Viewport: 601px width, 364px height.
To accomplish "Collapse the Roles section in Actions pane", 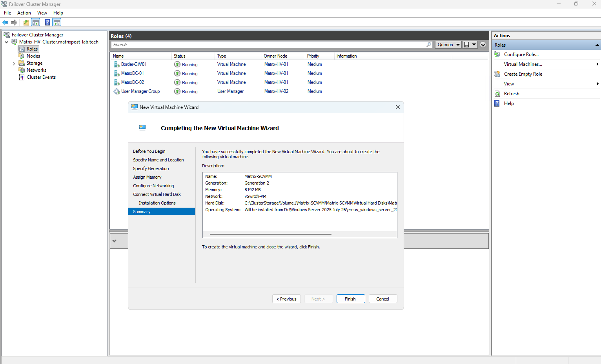I will (x=597, y=45).
